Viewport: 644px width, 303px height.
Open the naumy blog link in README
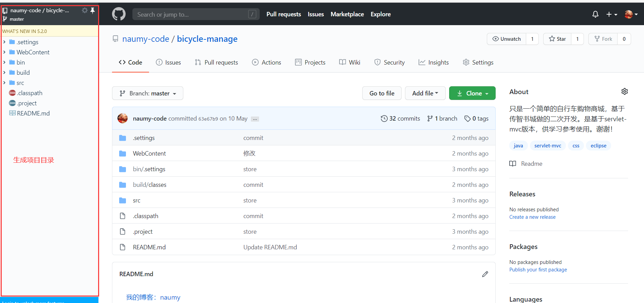point(170,298)
